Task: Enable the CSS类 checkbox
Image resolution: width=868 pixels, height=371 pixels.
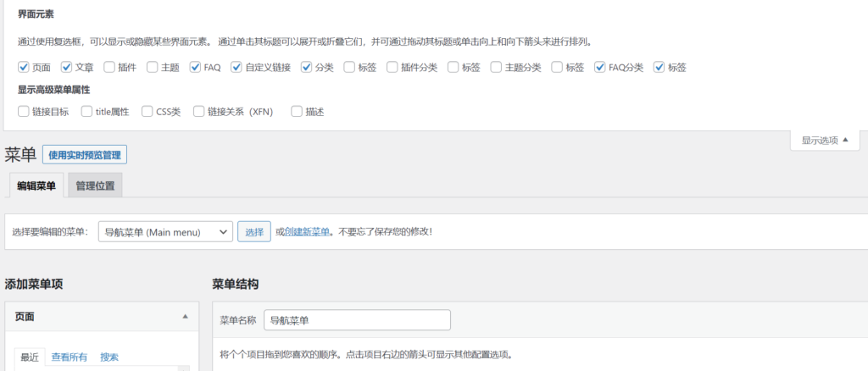Action: [x=148, y=111]
